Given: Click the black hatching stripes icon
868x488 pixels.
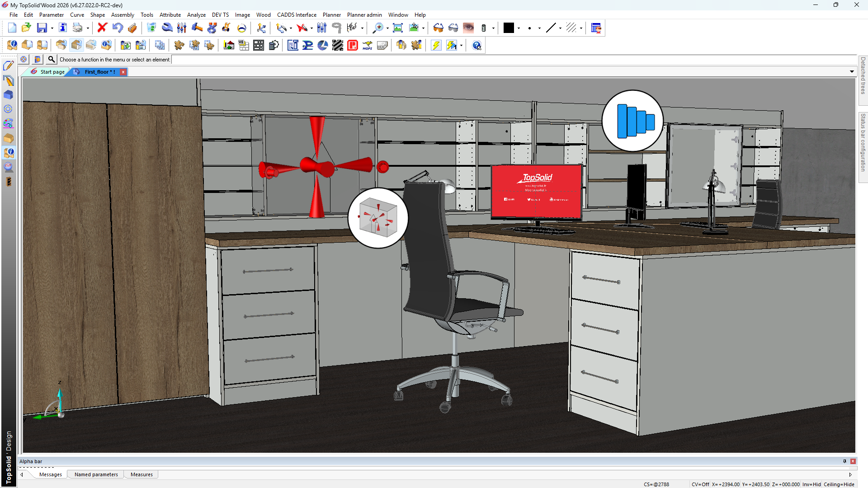Looking at the screenshot, I should point(337,45).
